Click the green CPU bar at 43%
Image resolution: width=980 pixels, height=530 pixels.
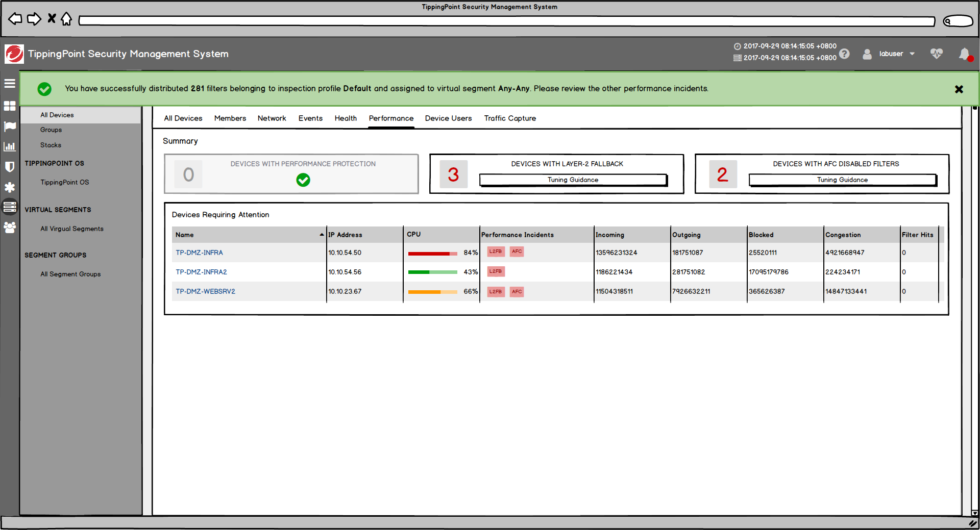click(433, 272)
